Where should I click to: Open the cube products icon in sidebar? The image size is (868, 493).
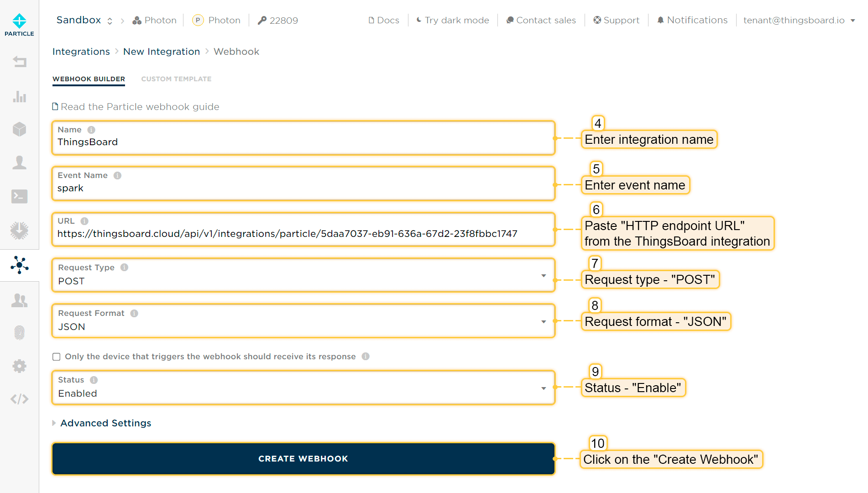pyautogui.click(x=19, y=129)
